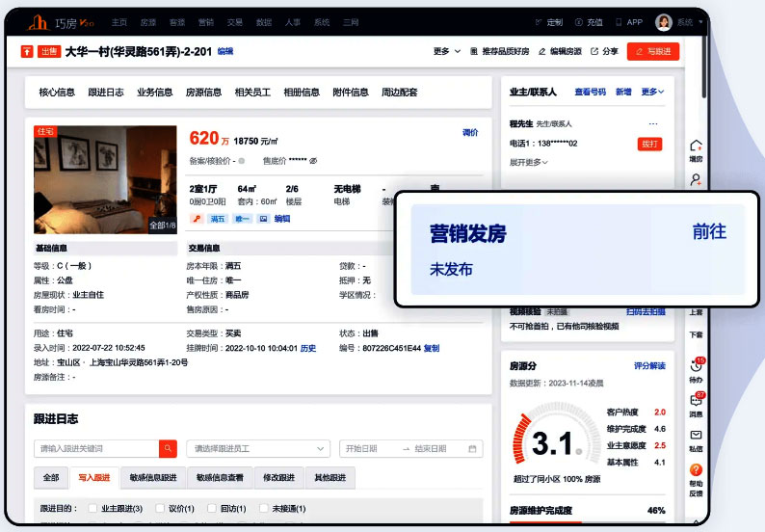Switch to the 周边配套 tab
765x532 pixels.
399,93
